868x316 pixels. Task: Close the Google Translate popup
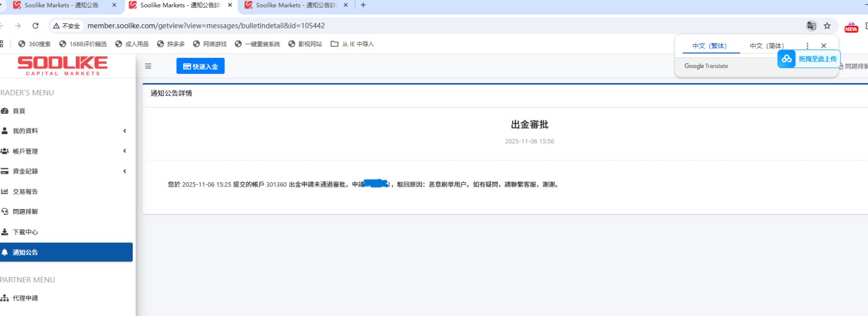[824, 46]
